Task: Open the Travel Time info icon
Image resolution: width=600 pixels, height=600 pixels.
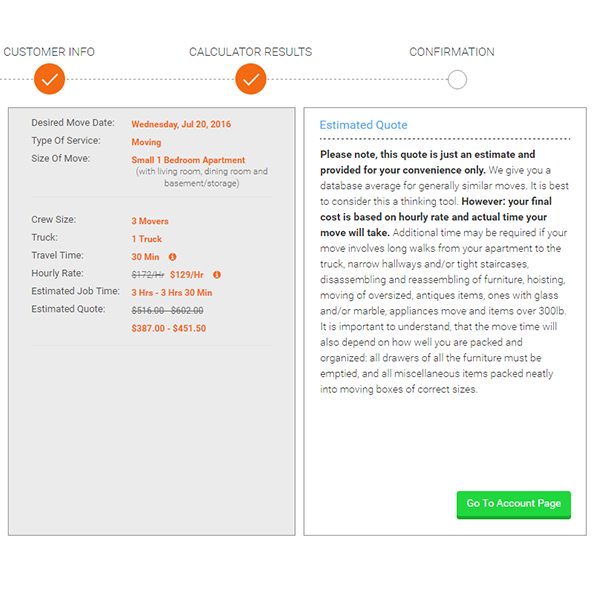Action: point(172,257)
